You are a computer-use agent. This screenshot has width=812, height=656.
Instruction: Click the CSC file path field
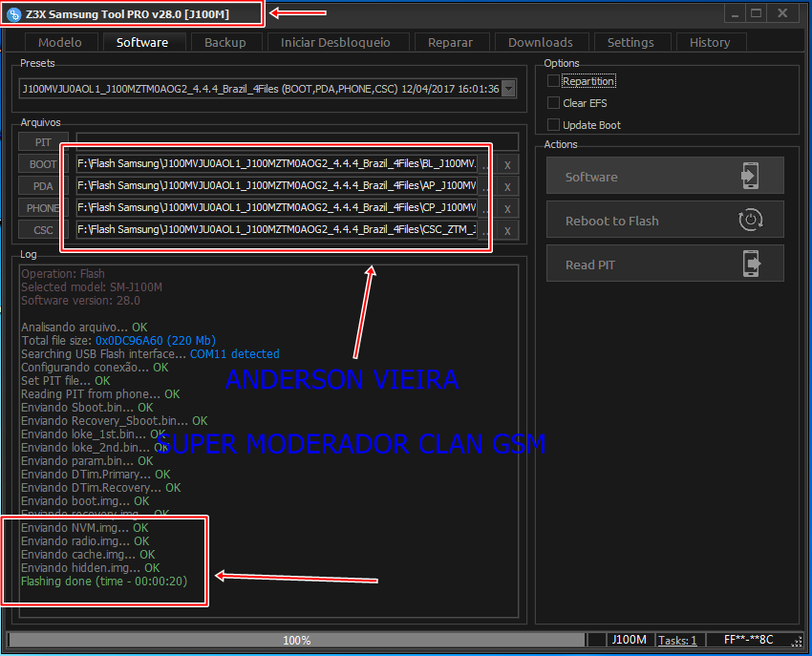pos(276,230)
